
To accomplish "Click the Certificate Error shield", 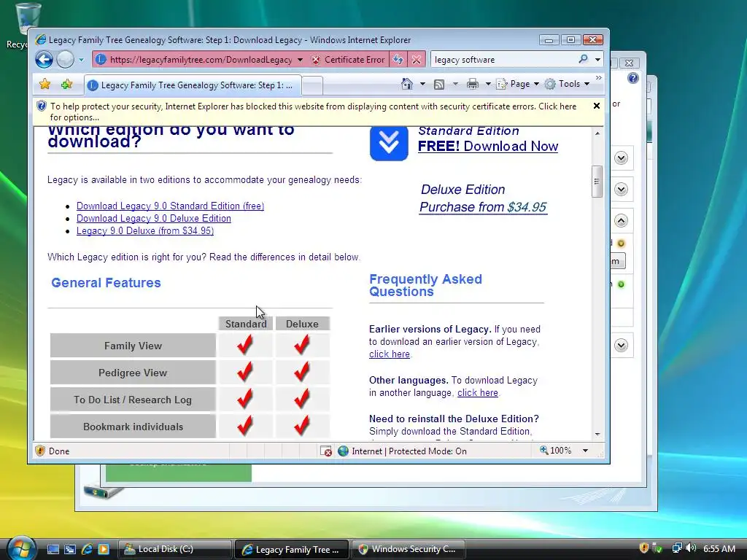I will (348, 60).
